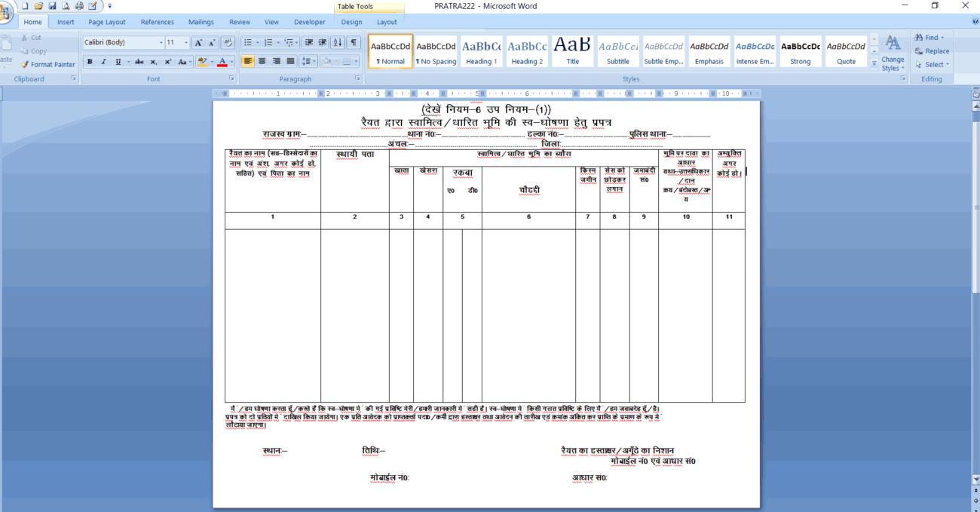
Task: Toggle Strikethrough formatting
Action: click(139, 62)
